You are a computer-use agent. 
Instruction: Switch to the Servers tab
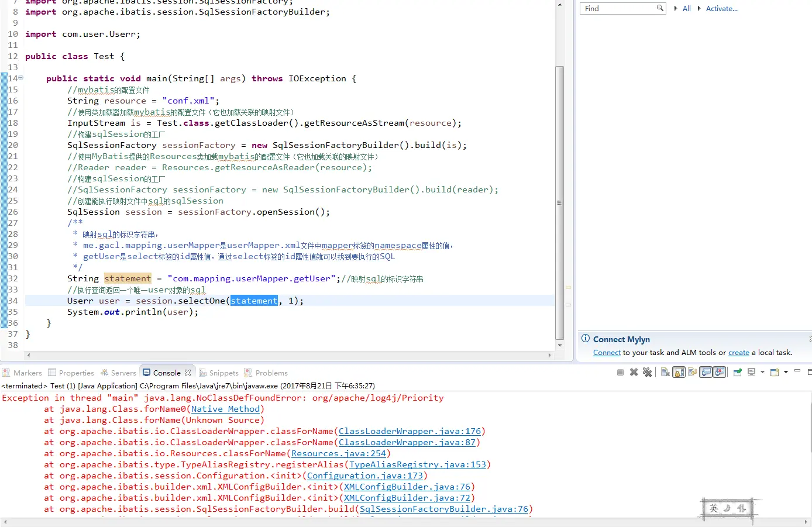coord(118,373)
